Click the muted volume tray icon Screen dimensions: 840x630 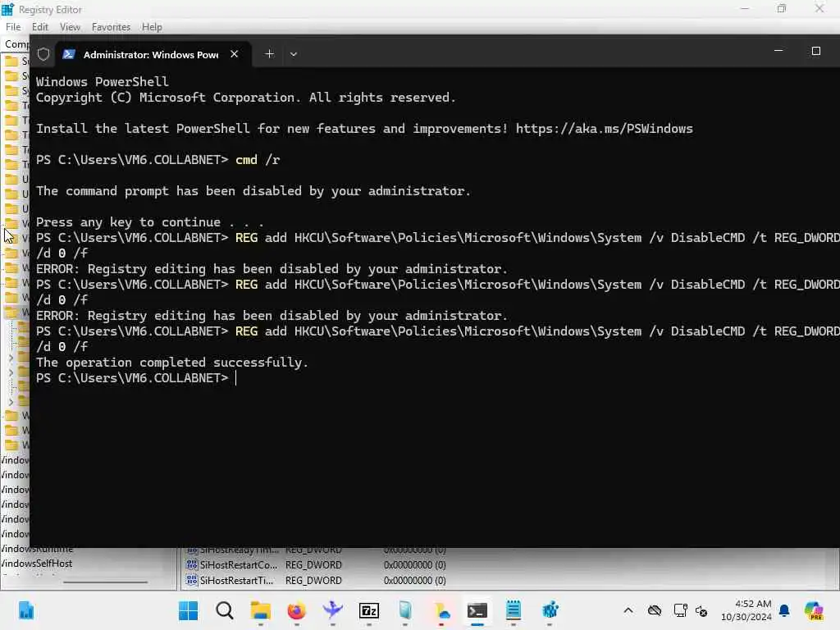pos(701,611)
